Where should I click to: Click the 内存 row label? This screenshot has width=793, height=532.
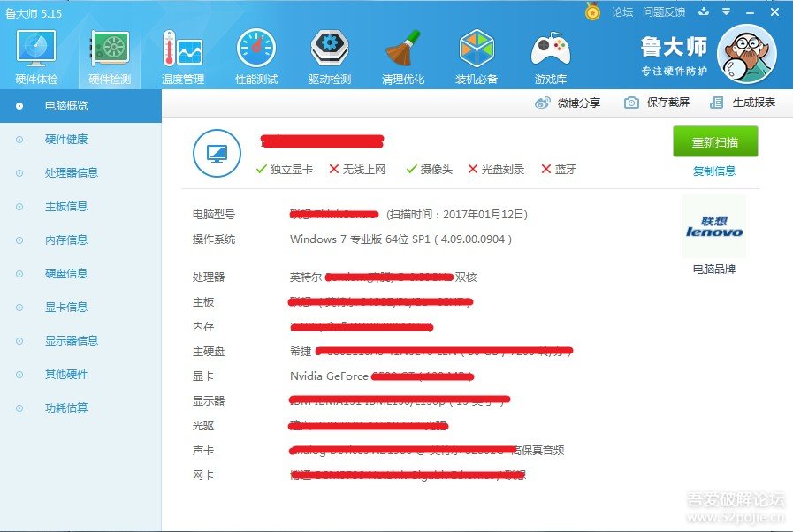tap(203, 327)
